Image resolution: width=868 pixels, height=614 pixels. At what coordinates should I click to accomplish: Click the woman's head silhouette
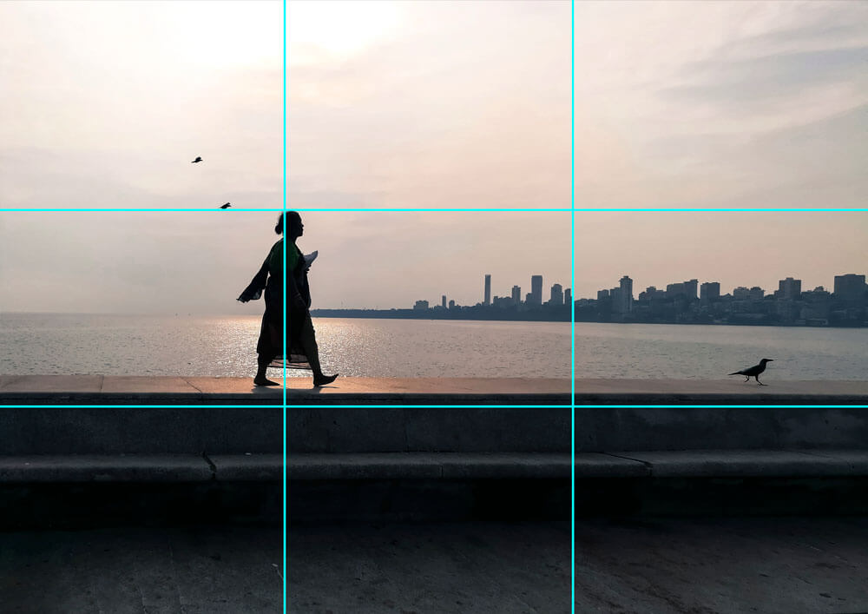pos(290,224)
